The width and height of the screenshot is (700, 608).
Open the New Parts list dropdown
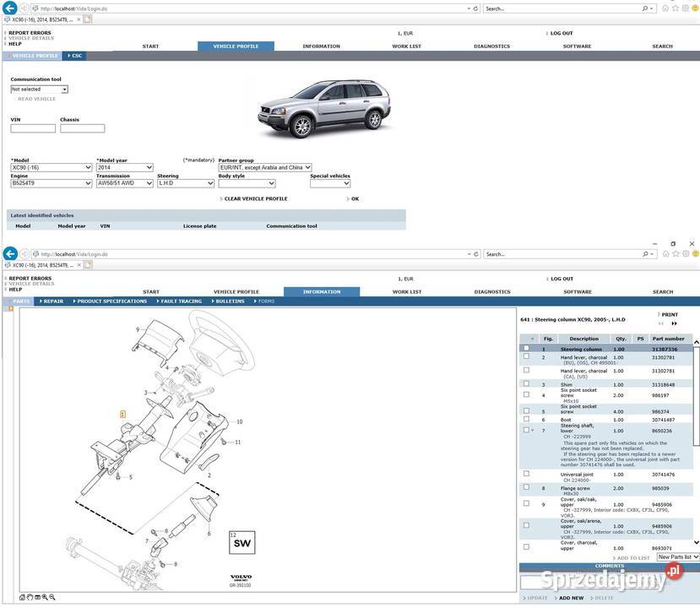pyautogui.click(x=678, y=557)
